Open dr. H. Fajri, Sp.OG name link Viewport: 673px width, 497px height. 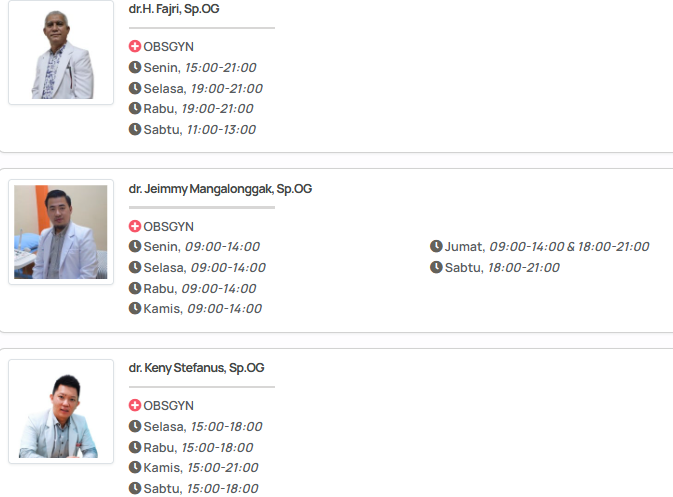(x=173, y=8)
